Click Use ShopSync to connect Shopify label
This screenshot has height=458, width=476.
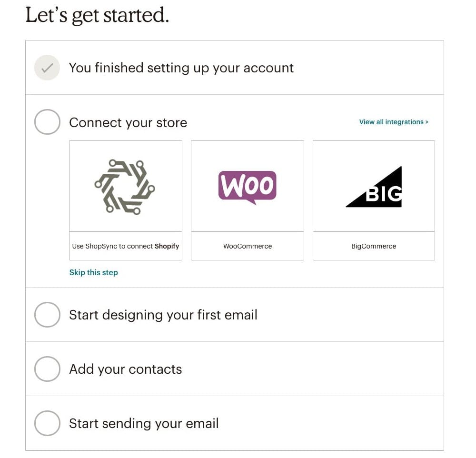pyautogui.click(x=126, y=246)
